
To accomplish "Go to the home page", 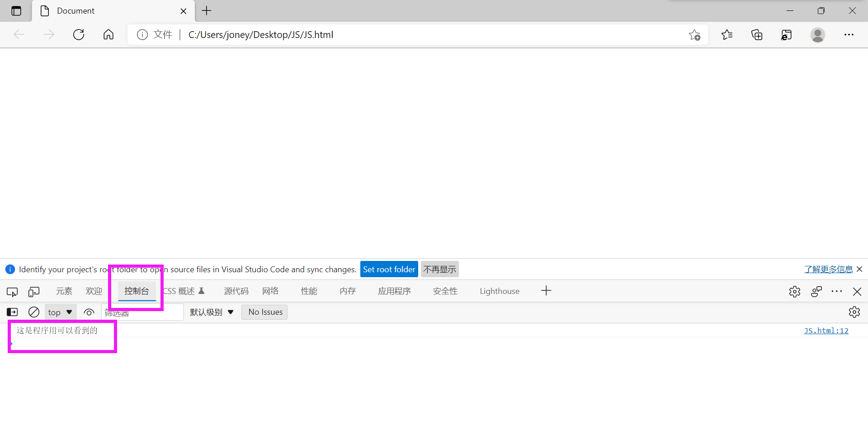I will coord(108,34).
